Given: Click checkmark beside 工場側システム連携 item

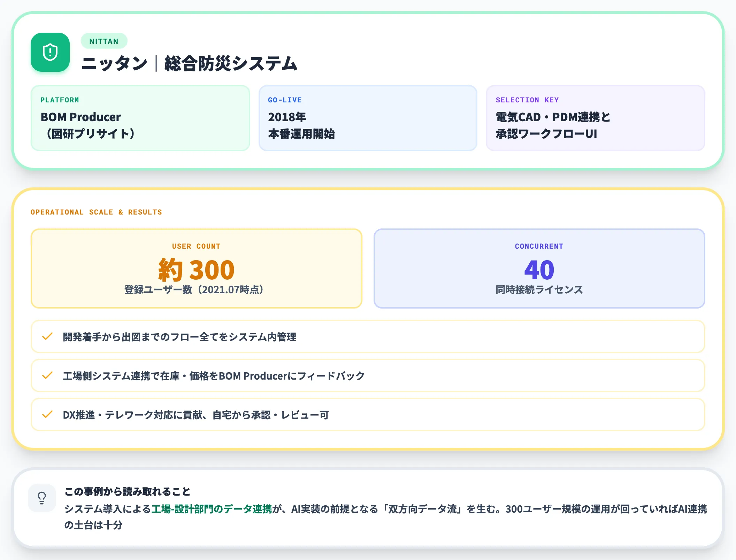Looking at the screenshot, I should tap(47, 375).
